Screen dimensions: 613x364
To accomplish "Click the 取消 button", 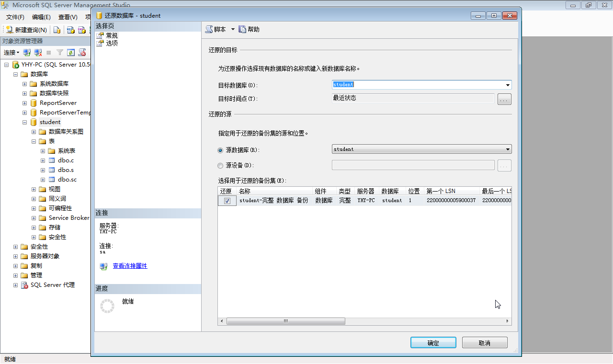I will click(x=485, y=343).
